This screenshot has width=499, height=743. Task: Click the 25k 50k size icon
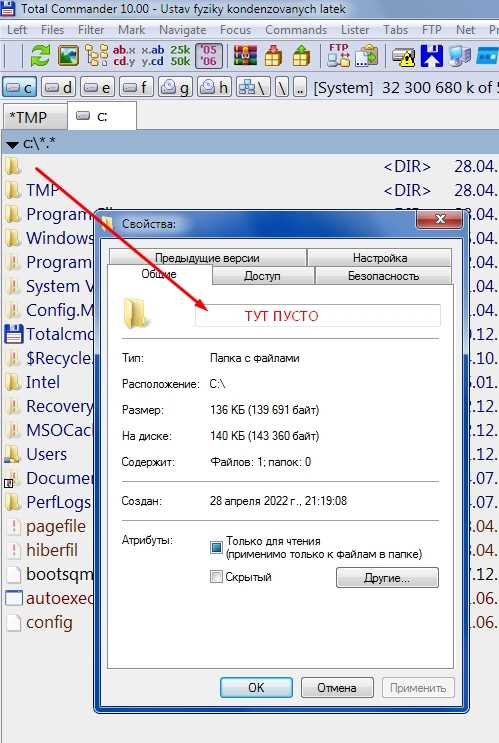point(180,55)
